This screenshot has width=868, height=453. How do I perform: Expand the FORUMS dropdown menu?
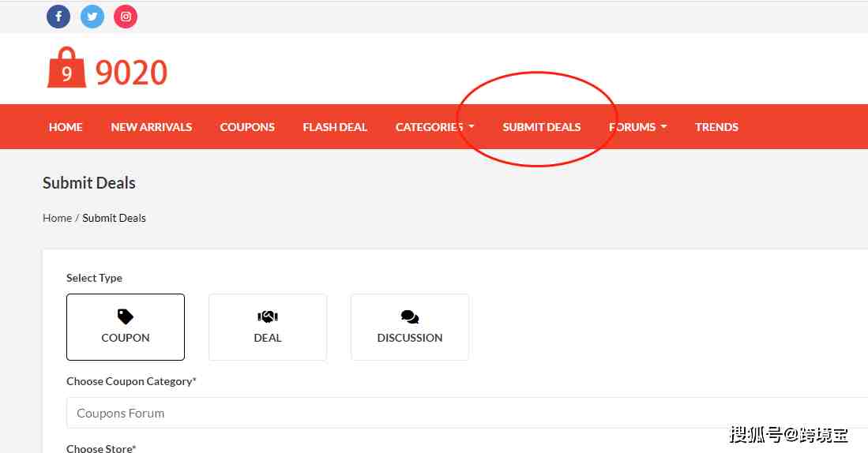(x=637, y=127)
